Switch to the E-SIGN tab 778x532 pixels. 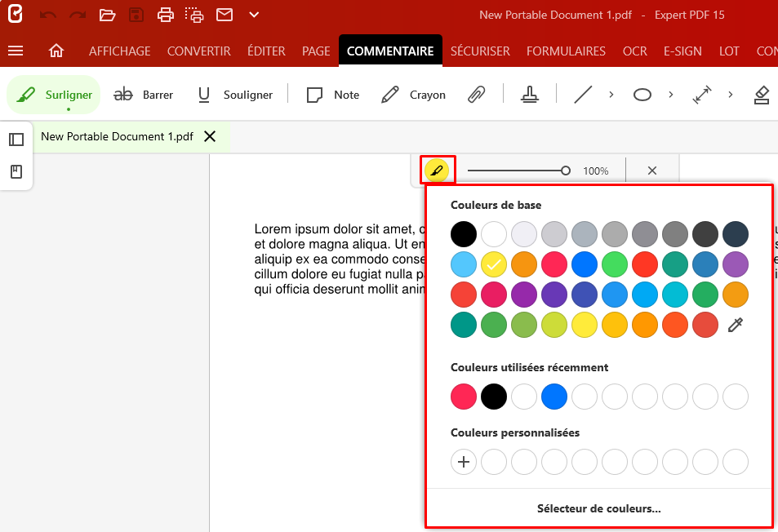pos(682,51)
